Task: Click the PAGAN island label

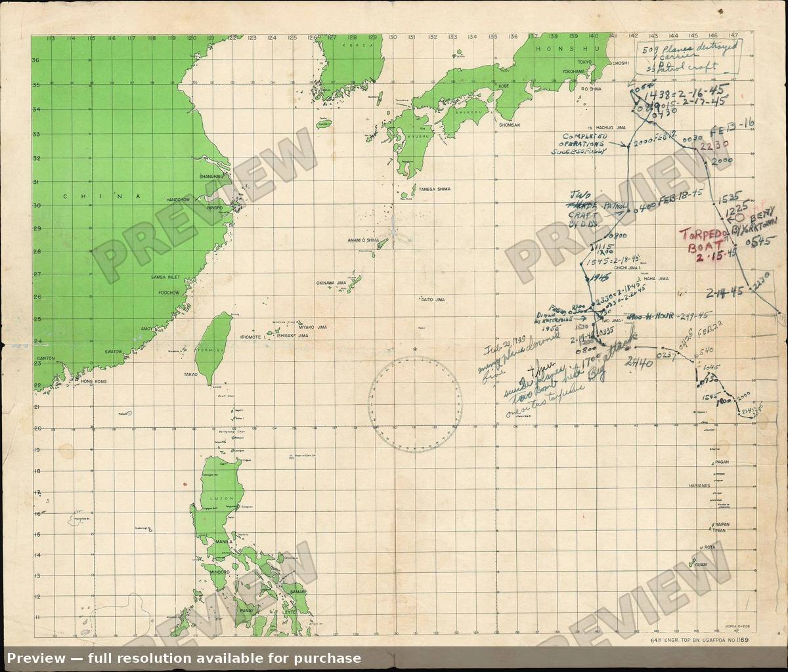Action: (722, 462)
